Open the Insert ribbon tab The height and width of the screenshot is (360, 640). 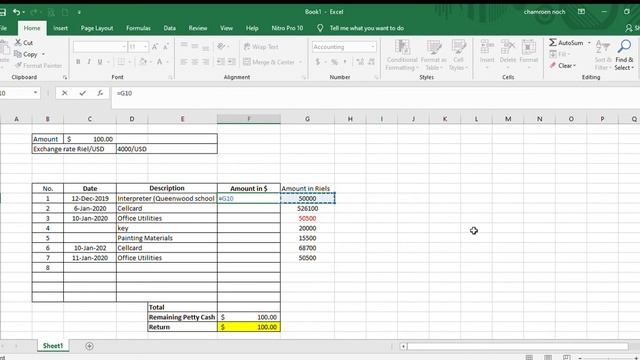pyautogui.click(x=60, y=28)
